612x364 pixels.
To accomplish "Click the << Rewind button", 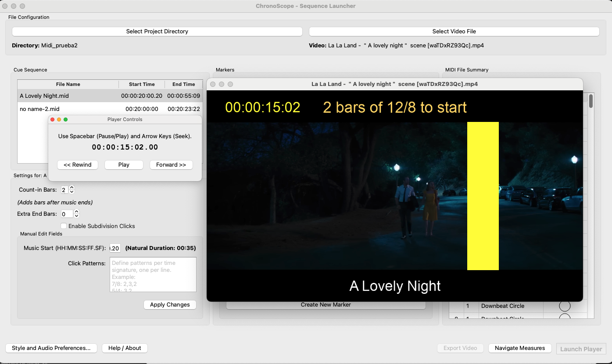I will tap(77, 165).
